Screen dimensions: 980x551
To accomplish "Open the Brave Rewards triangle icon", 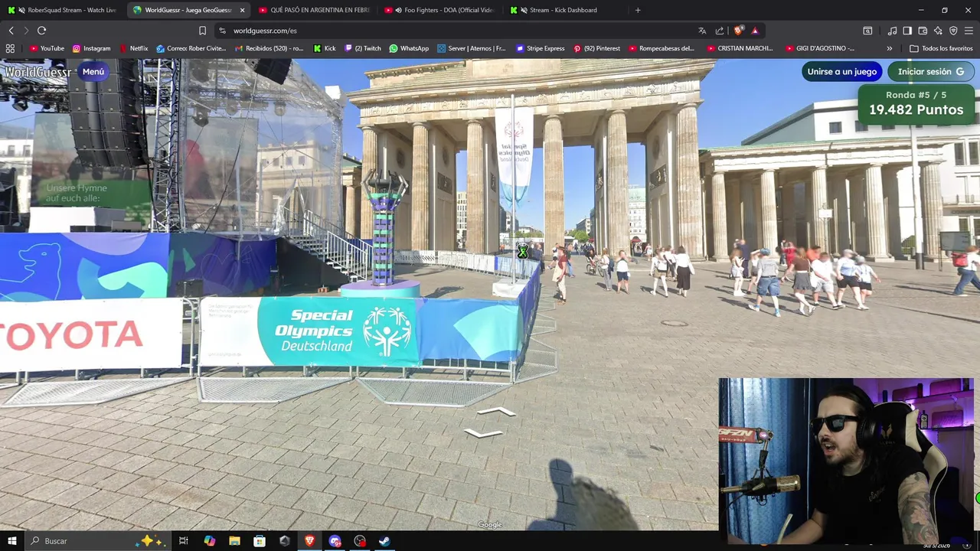I will (x=755, y=31).
